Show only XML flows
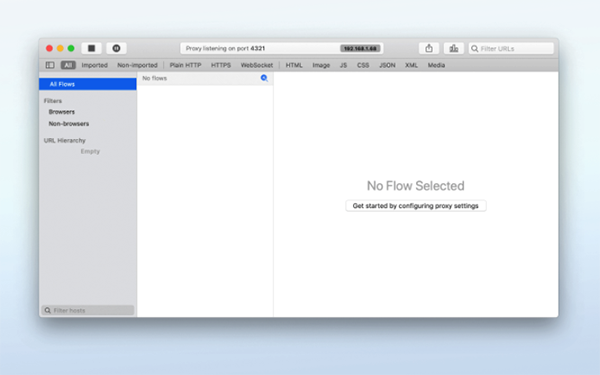The height and width of the screenshot is (375, 600). pyautogui.click(x=411, y=65)
